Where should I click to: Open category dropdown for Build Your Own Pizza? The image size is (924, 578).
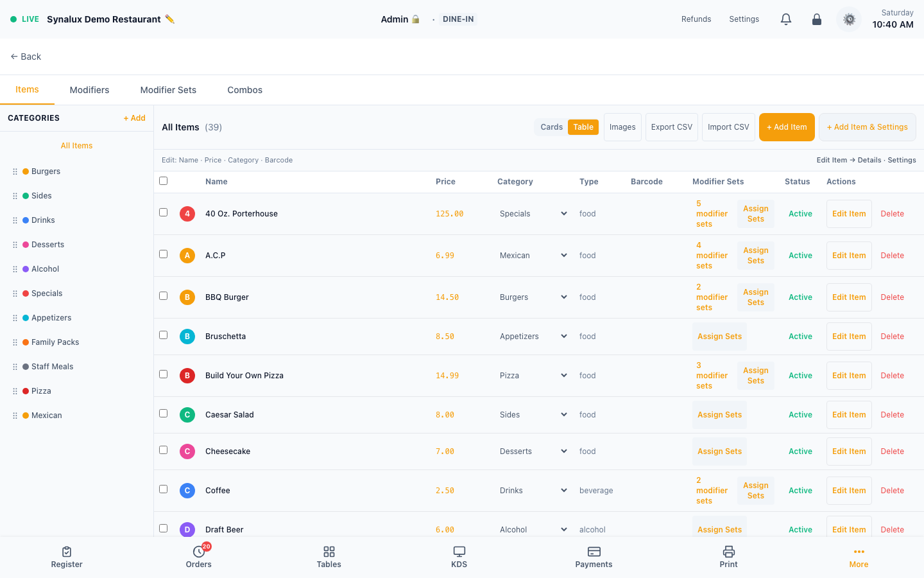tap(533, 376)
